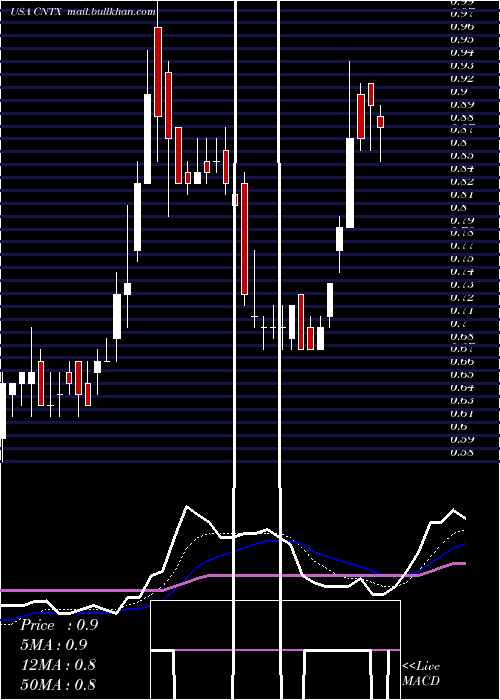The width and height of the screenshot is (500, 700).
Task: Pick the 0.71 price axis value
Action: click(461, 310)
